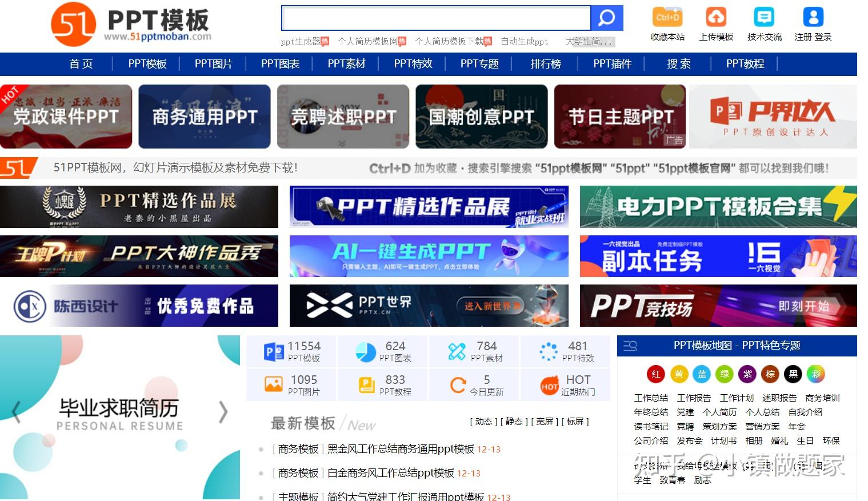The height and width of the screenshot is (501, 868).
Task: Open the tech exchange chat icon
Action: [764, 17]
